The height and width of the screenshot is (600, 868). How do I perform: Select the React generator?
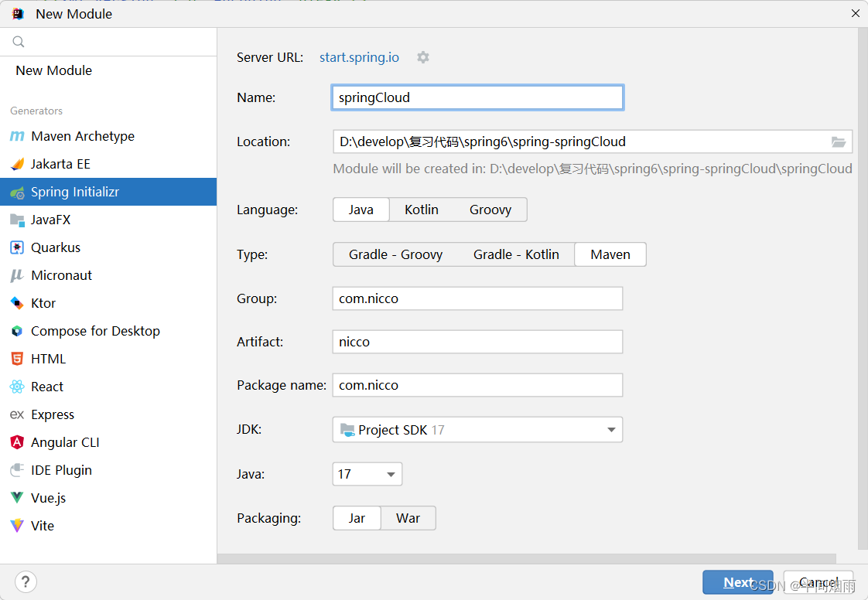[46, 386]
